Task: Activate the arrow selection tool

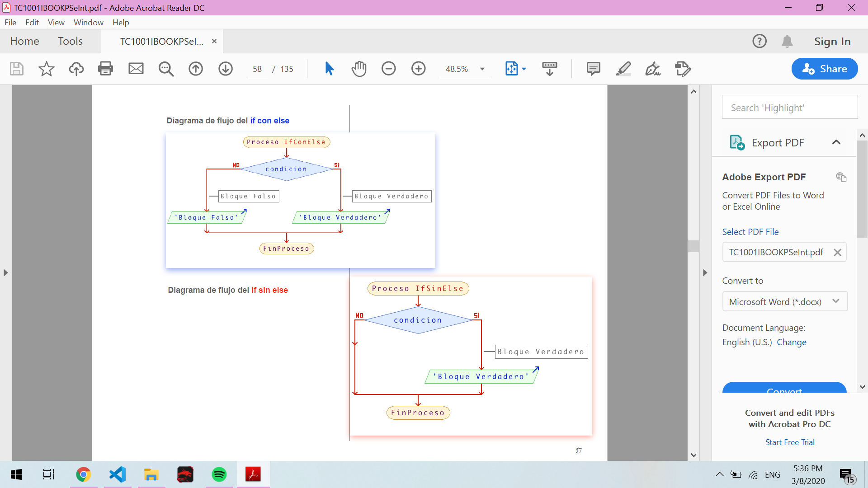Action: tap(329, 69)
